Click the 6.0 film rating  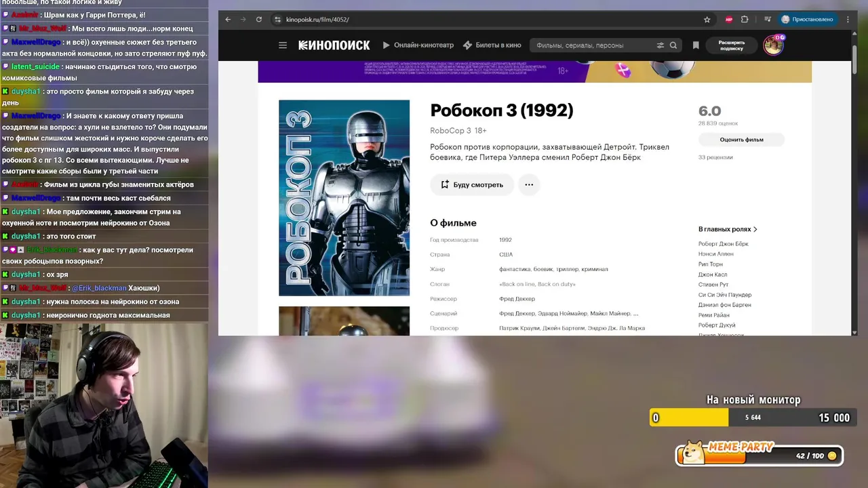[710, 111]
